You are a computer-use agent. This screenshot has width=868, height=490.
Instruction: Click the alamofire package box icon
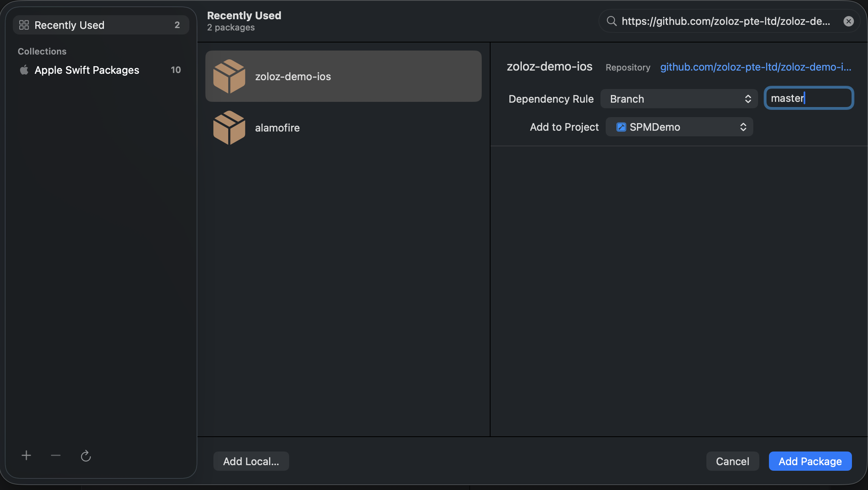coord(229,128)
